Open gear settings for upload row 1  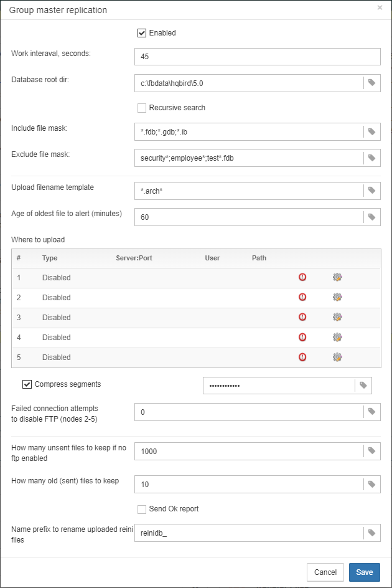click(337, 277)
